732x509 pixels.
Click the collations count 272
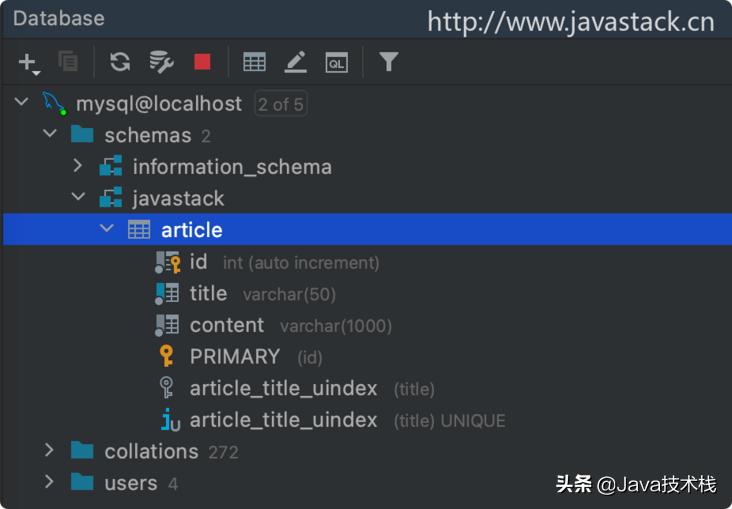pyautogui.click(x=223, y=452)
